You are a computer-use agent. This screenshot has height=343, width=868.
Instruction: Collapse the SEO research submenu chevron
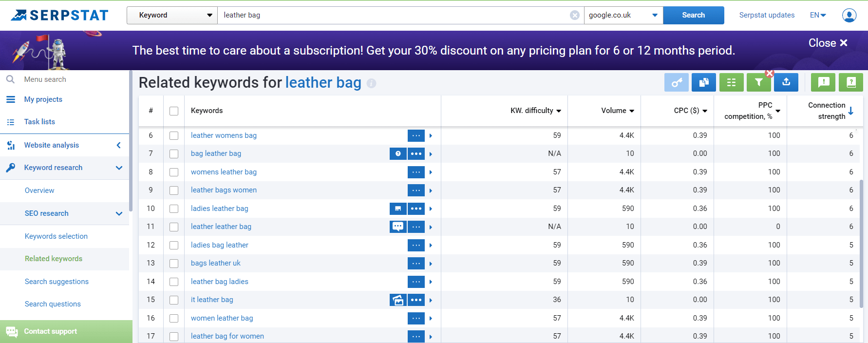[119, 213]
